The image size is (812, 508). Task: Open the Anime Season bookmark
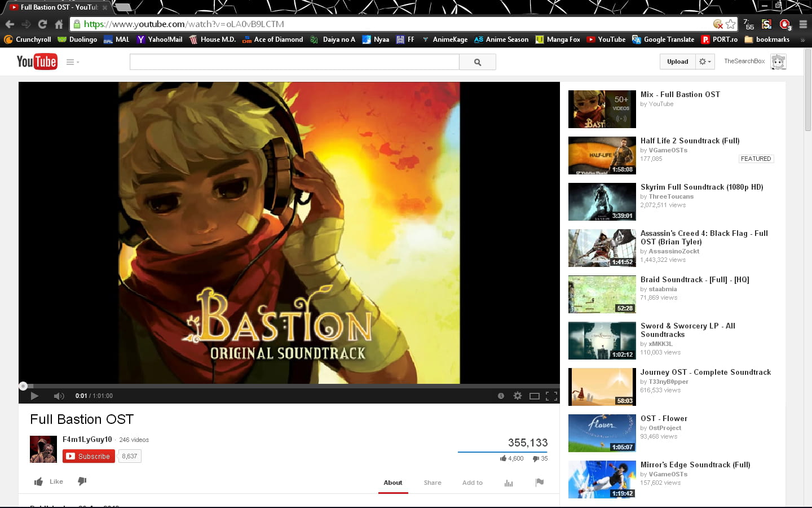pyautogui.click(x=501, y=40)
